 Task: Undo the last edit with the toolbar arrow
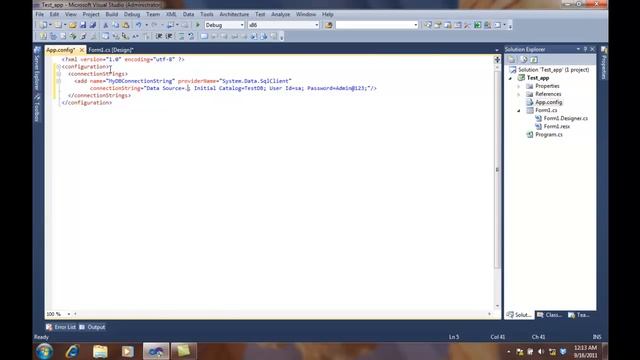click(x=139, y=25)
